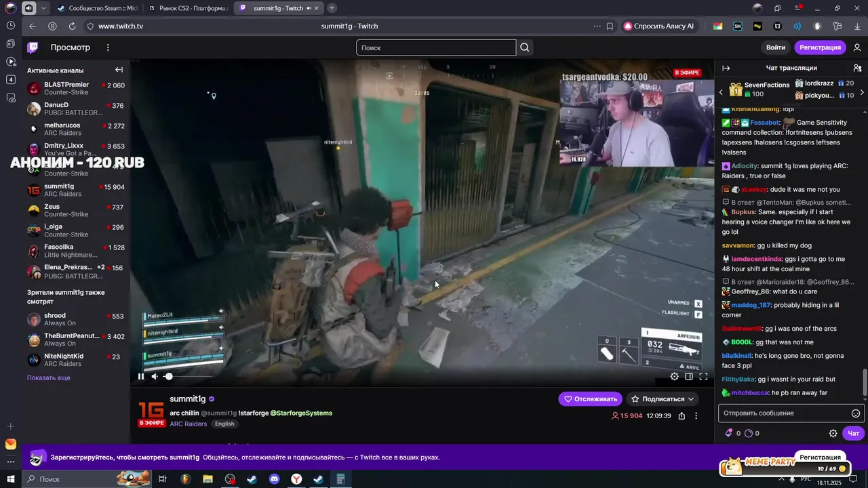
Task: Click the Войти button
Action: pyautogui.click(x=776, y=47)
